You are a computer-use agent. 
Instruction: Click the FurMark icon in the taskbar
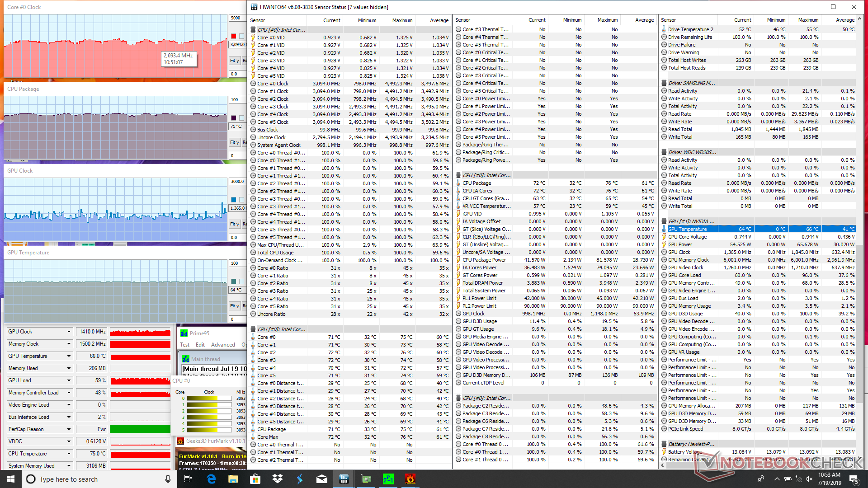pos(410,479)
